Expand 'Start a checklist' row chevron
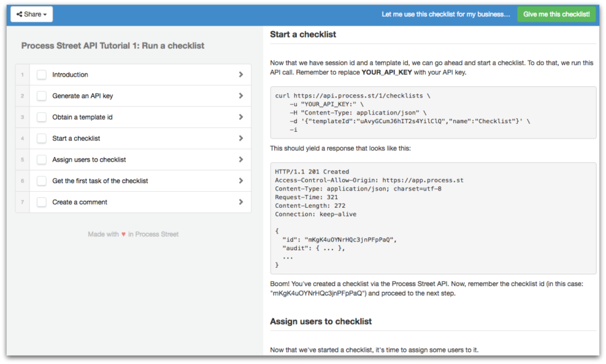 pos(241,138)
